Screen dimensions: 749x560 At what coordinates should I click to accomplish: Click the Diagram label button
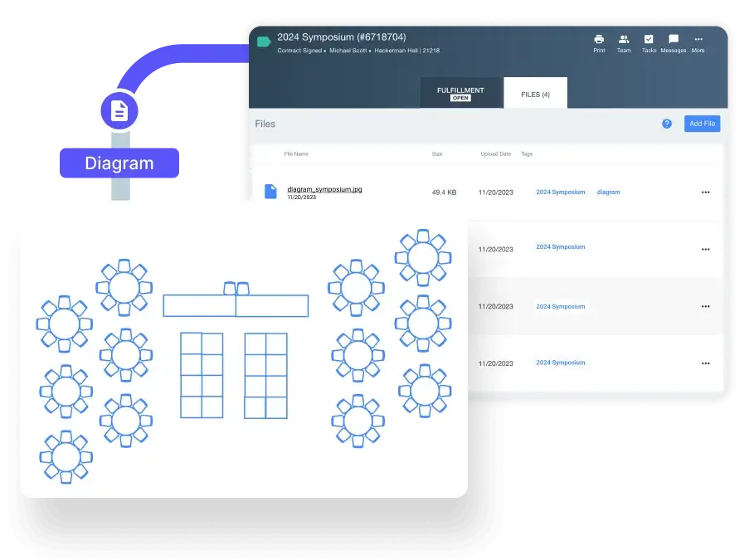[119, 163]
